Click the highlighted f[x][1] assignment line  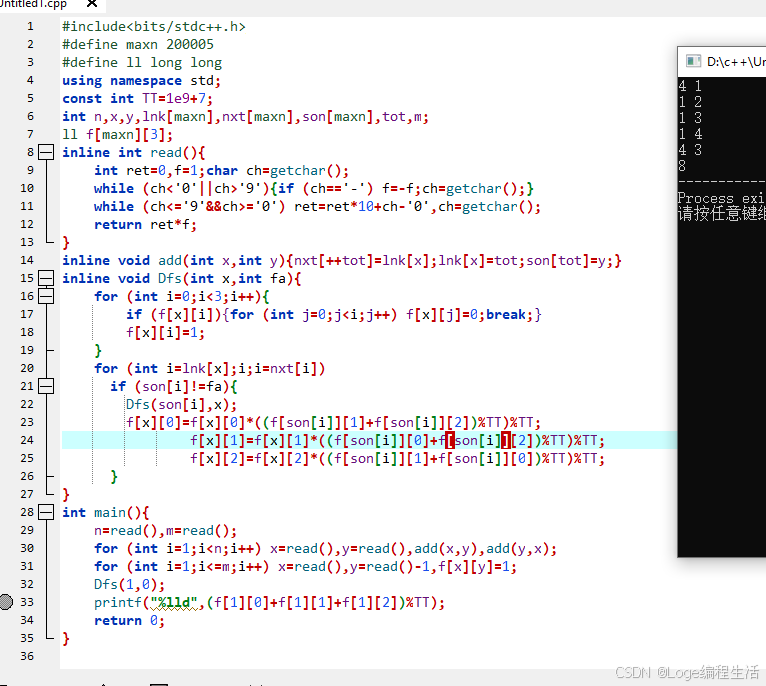[397, 441]
